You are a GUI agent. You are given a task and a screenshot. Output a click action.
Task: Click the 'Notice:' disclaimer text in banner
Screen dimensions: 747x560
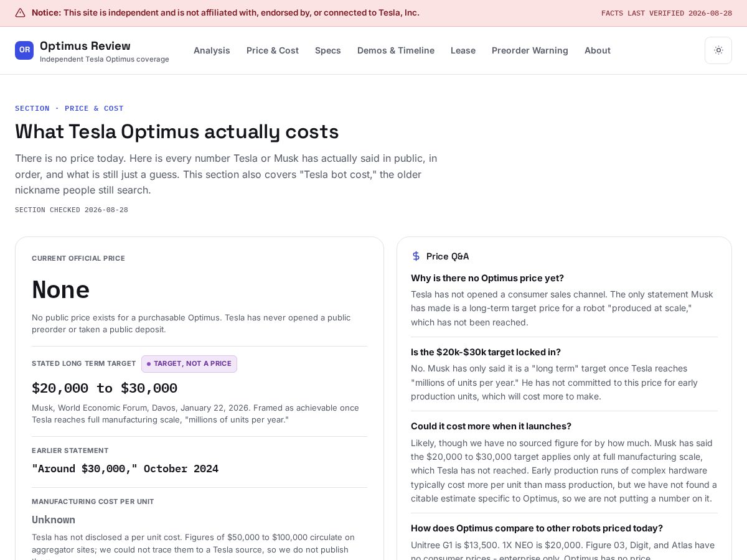226,13
